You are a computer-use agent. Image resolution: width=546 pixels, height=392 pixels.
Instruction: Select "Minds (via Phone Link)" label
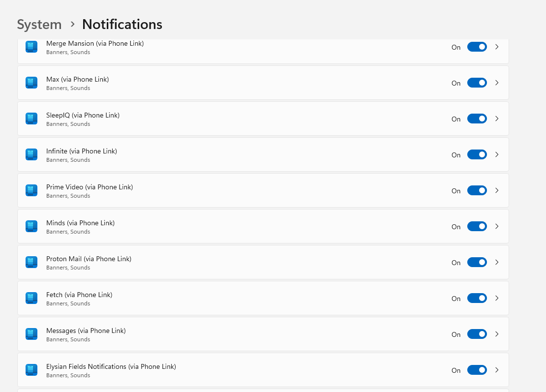point(81,222)
